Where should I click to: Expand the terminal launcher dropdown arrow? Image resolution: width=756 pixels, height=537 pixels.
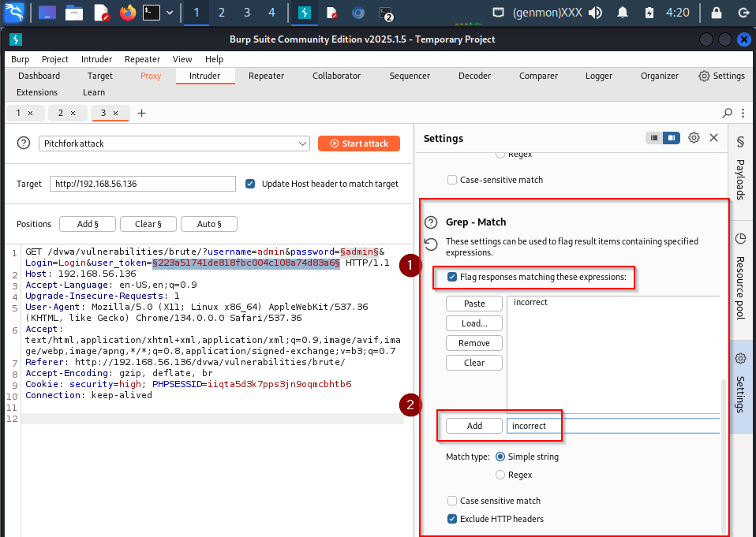pos(170,13)
